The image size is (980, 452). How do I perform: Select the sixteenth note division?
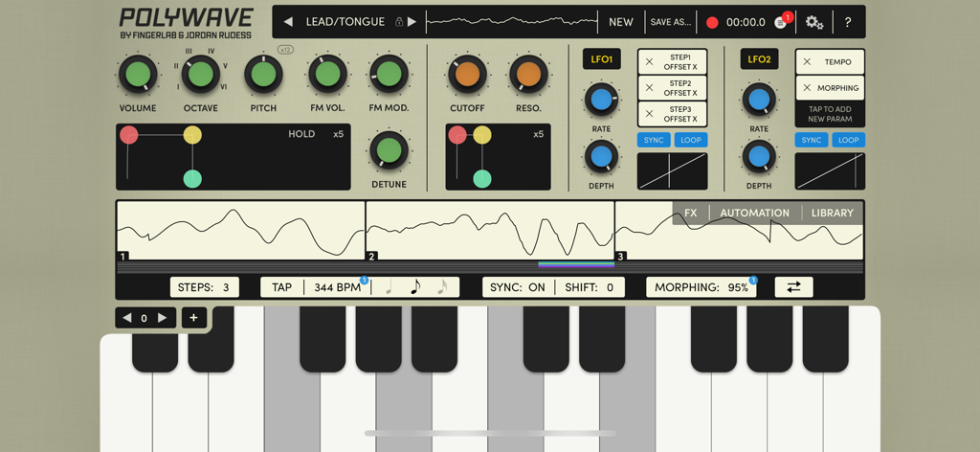[442, 287]
